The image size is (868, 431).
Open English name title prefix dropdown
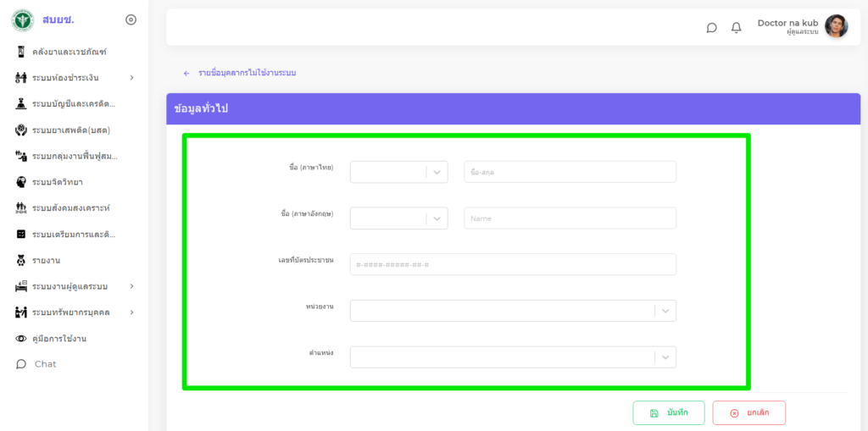(398, 218)
